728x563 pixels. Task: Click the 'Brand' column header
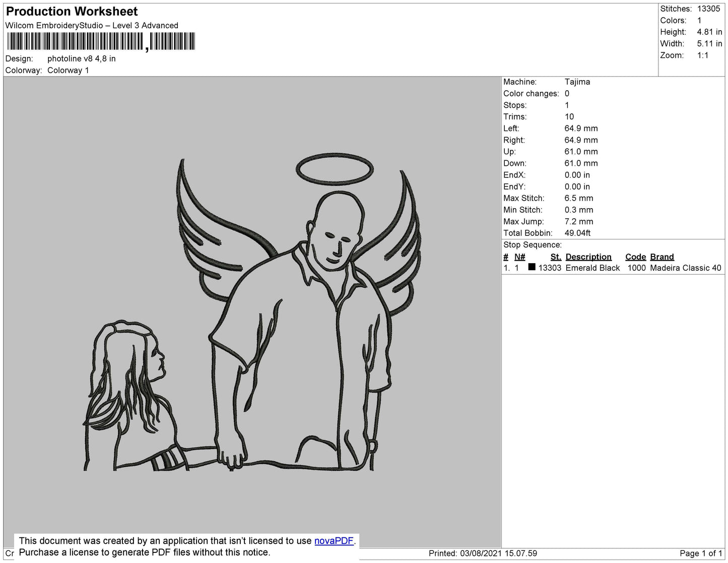[x=662, y=257]
